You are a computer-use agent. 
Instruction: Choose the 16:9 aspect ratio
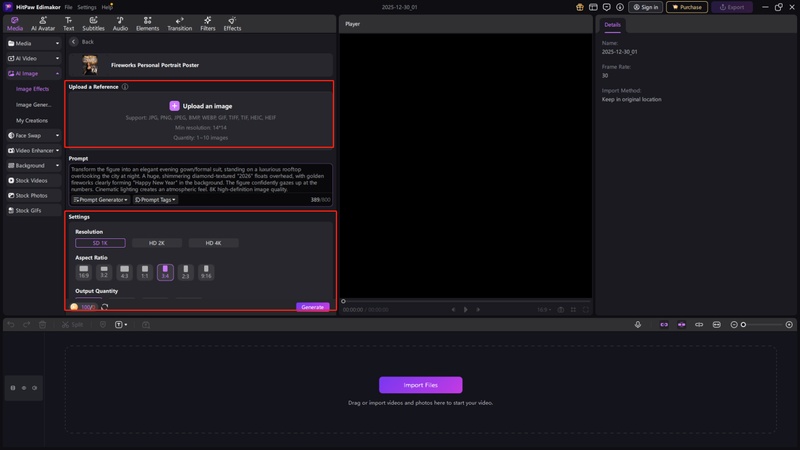84,271
